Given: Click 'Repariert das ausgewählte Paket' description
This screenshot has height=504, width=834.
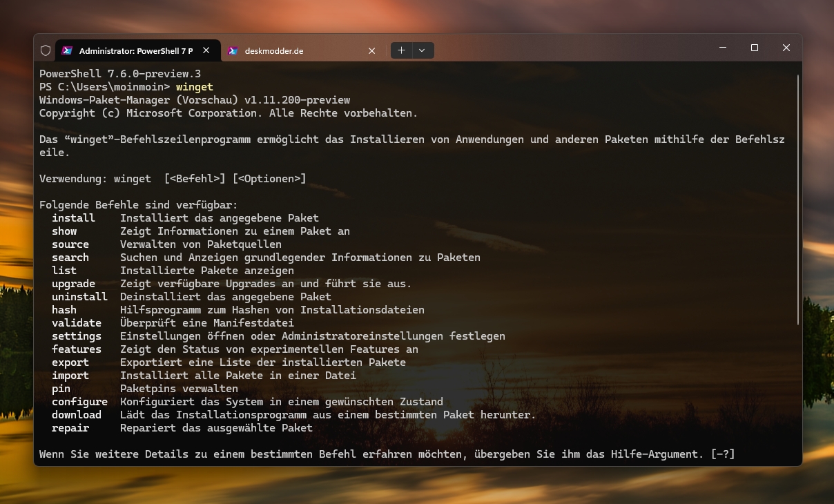Looking at the screenshot, I should (x=216, y=428).
